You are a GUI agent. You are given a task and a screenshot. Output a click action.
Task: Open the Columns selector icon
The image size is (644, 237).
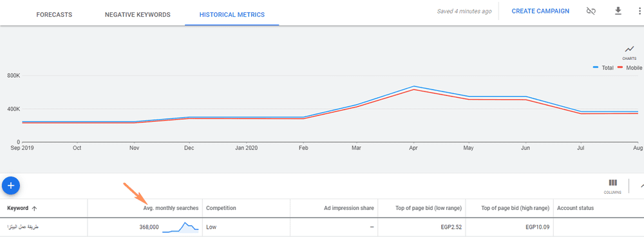612,186
